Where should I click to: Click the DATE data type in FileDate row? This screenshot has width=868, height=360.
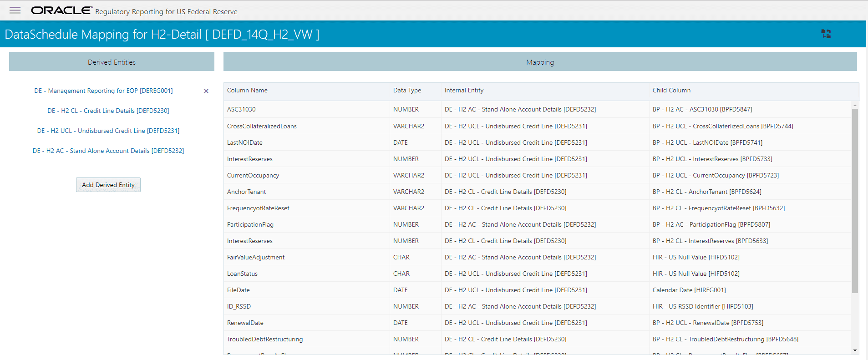point(401,290)
